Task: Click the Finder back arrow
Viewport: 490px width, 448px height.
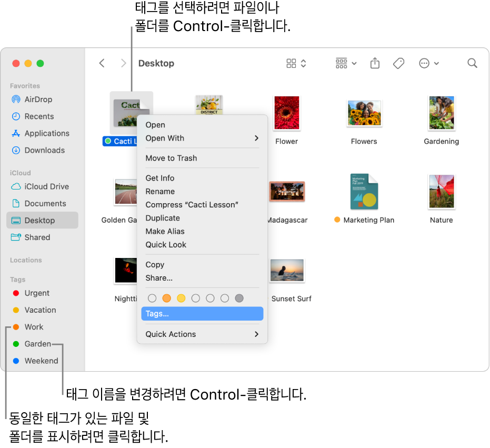Action: 102,63
